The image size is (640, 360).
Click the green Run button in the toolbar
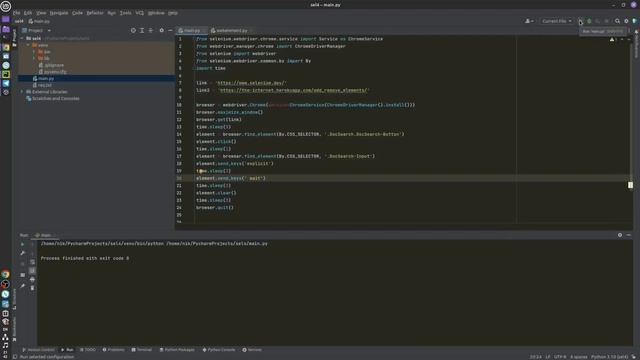[580, 21]
